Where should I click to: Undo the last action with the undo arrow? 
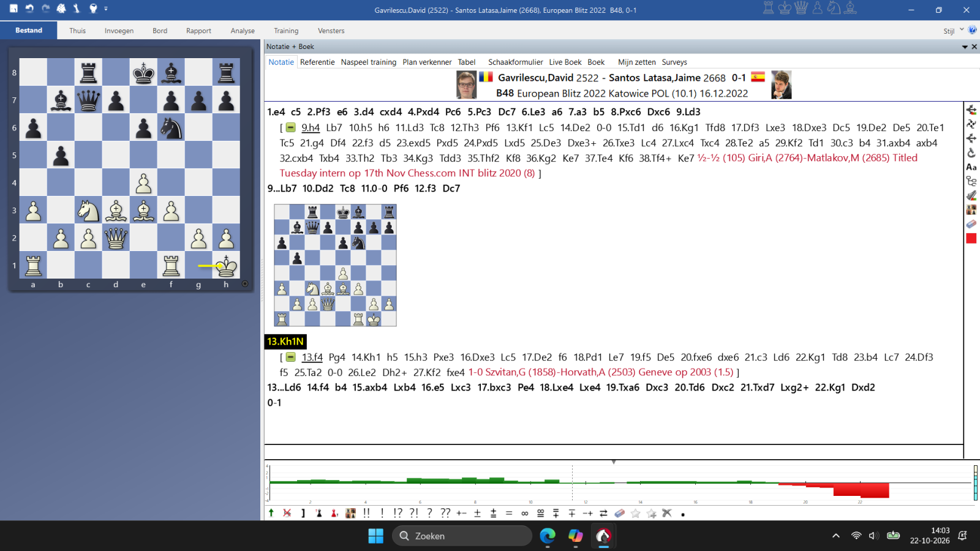29,9
